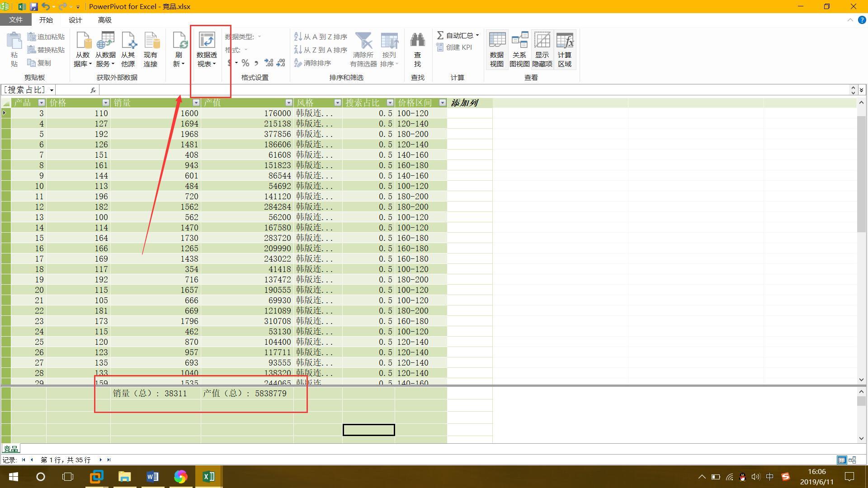The width and height of the screenshot is (868, 488).
Task: Apply percent format with % icon
Action: [245, 63]
